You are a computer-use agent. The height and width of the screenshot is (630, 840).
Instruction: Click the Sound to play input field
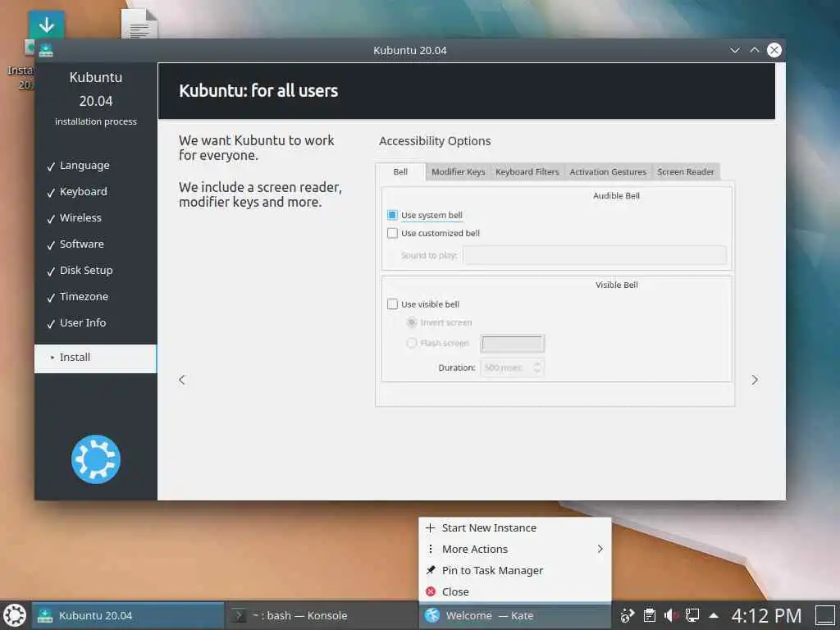click(x=595, y=255)
